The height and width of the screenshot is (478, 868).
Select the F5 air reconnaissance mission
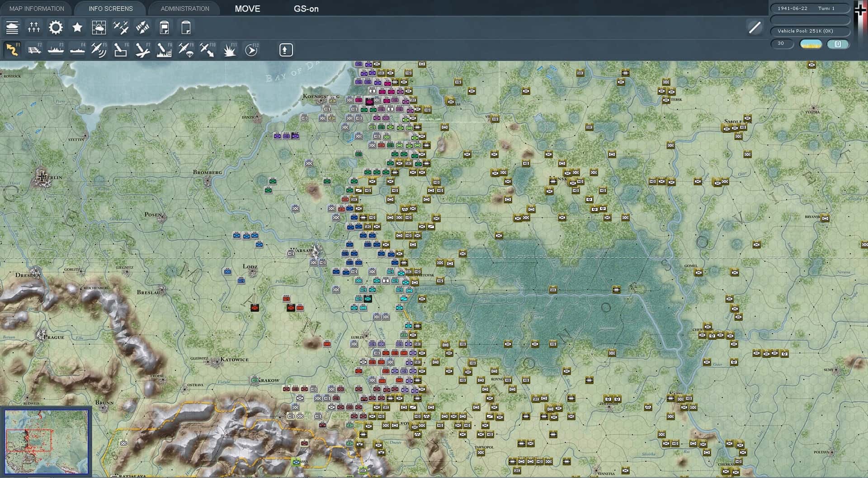99,49
